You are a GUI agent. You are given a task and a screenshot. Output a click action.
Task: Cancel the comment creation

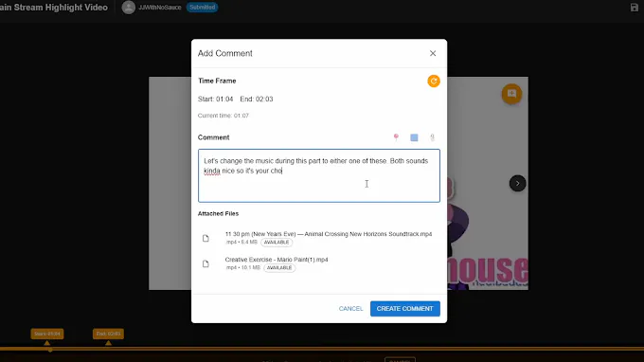[x=350, y=309]
